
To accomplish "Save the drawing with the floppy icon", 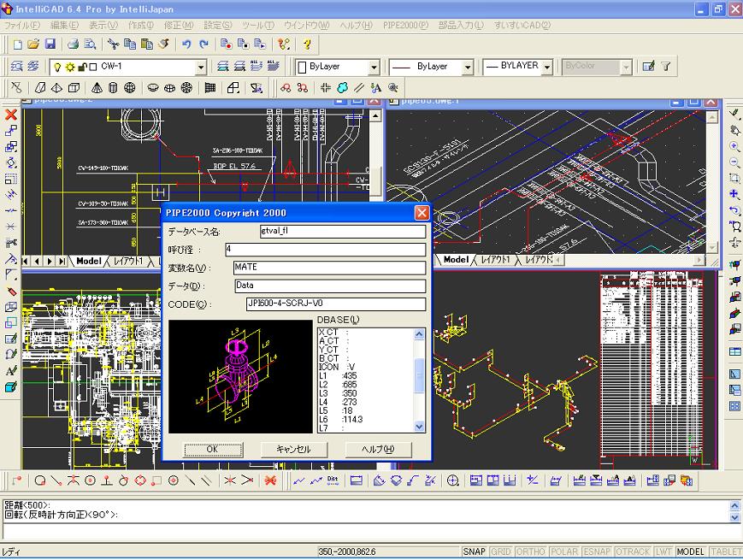I will tap(50, 44).
